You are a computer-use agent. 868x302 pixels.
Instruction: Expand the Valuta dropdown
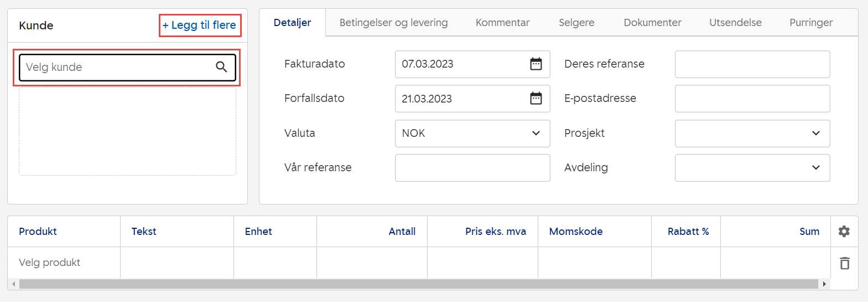pyautogui.click(x=536, y=134)
